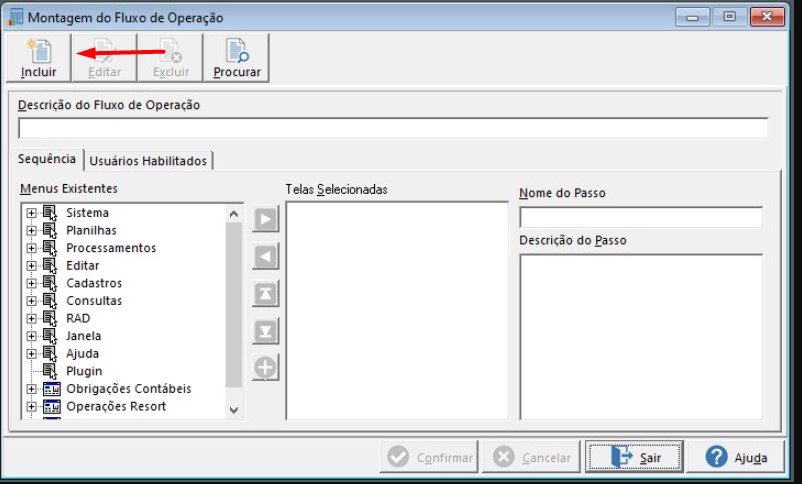Click the Planilhas menu icon
This screenshot has width=802, height=484.
[50, 230]
